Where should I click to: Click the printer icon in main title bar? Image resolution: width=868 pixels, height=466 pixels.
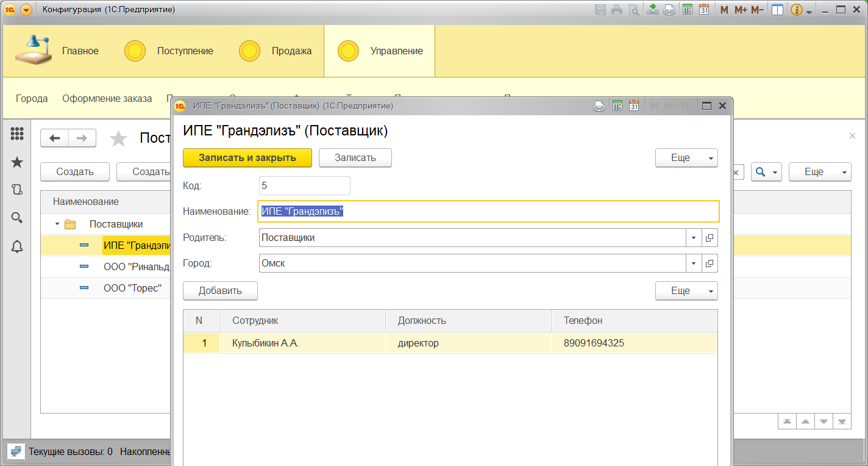pyautogui.click(x=617, y=10)
